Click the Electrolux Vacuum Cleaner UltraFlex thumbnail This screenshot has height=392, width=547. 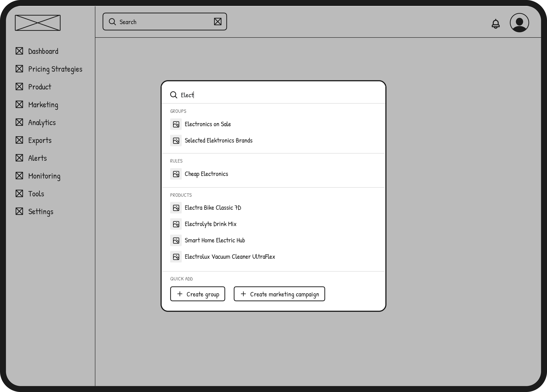[x=176, y=257]
